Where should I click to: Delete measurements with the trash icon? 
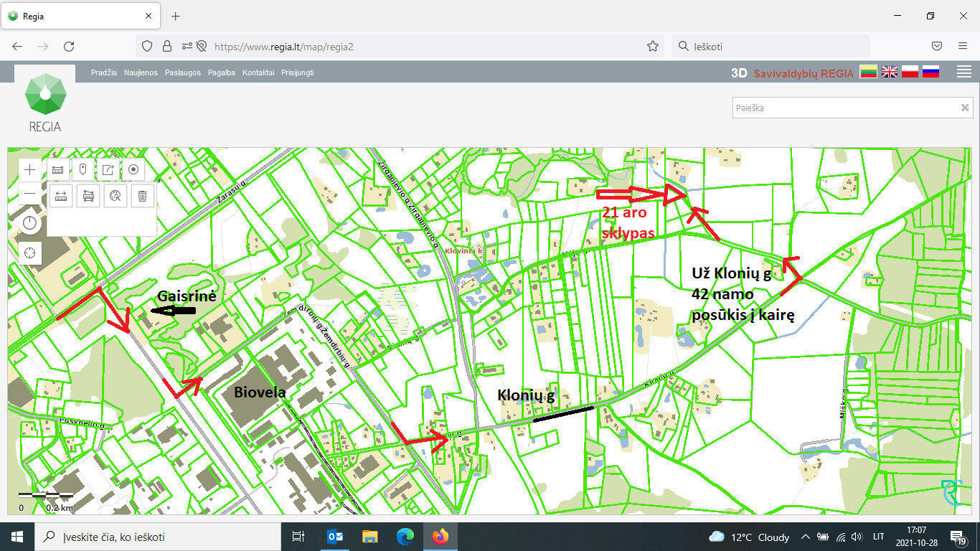[x=143, y=196]
